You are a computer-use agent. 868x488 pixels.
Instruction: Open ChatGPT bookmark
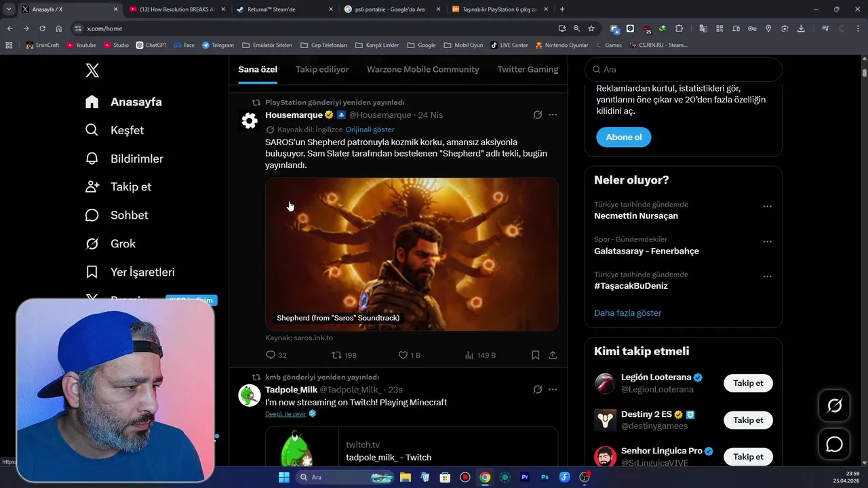(151, 45)
